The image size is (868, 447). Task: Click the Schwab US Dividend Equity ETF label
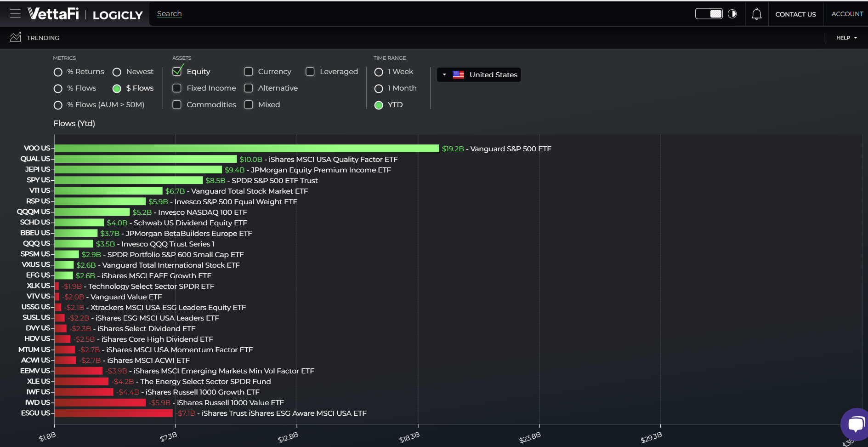point(190,223)
